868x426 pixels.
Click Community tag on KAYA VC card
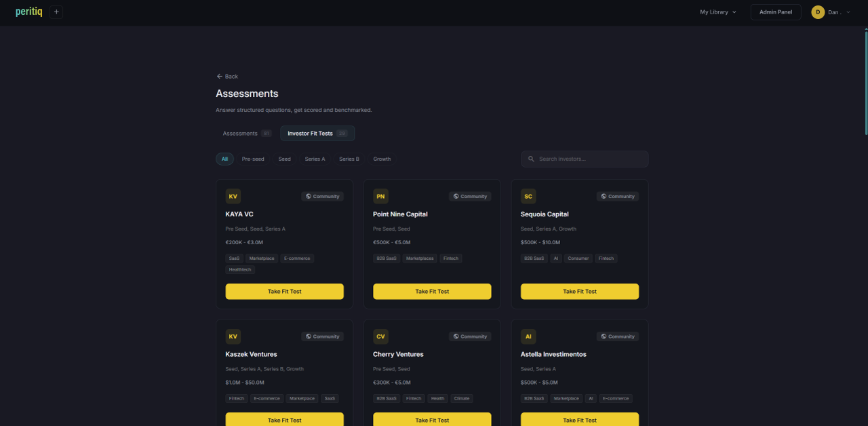click(323, 197)
